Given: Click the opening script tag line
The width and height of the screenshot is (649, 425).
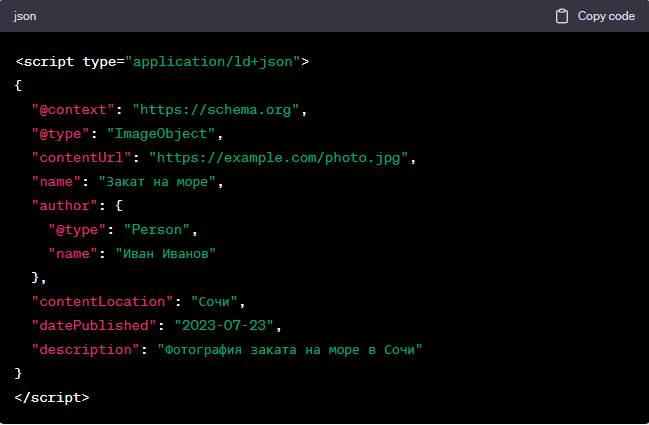Looking at the screenshot, I should click(162, 62).
